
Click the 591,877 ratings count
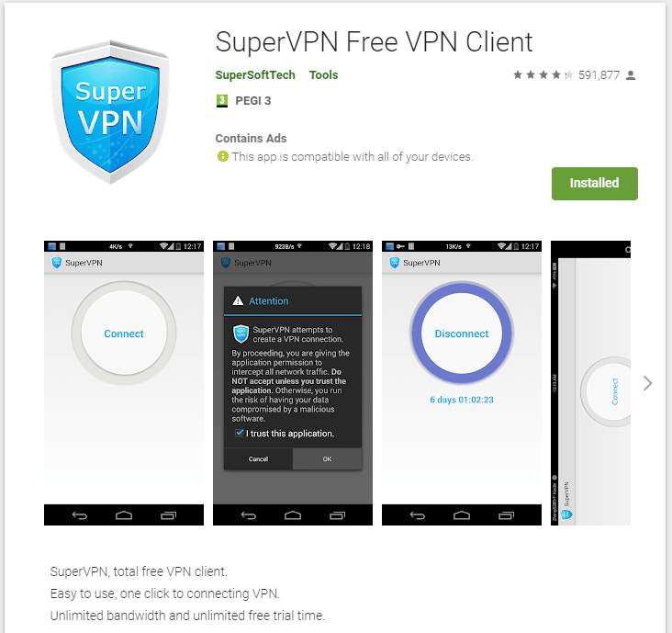pyautogui.click(x=599, y=75)
